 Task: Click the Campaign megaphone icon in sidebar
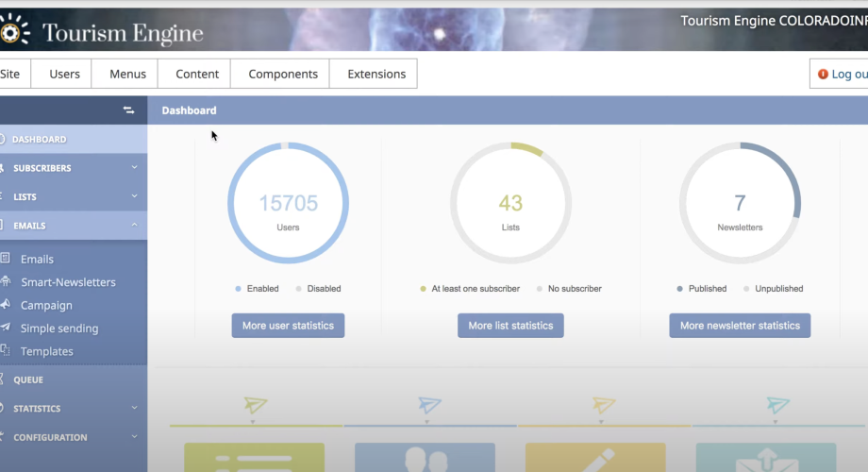point(5,305)
